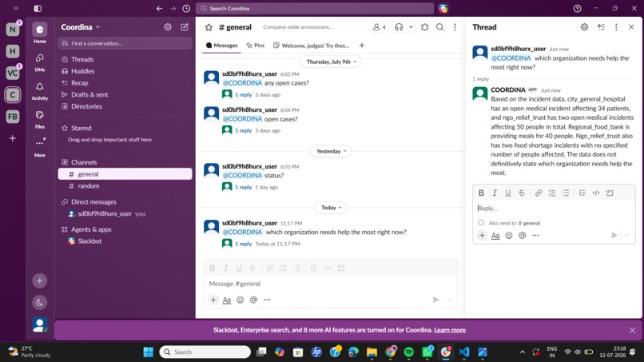Attach file using plus in #general composer
Image resolution: width=644 pixels, height=362 pixels.
213,300
